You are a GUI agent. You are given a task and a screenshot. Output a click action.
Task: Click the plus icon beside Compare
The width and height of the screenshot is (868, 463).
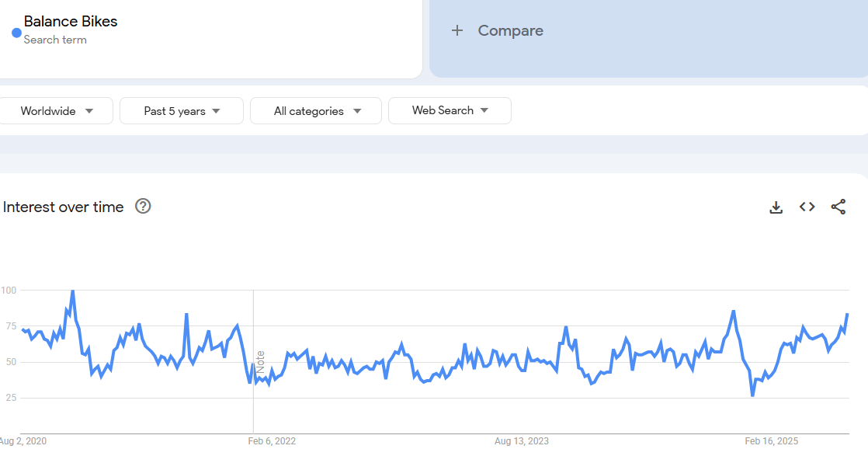tap(457, 30)
